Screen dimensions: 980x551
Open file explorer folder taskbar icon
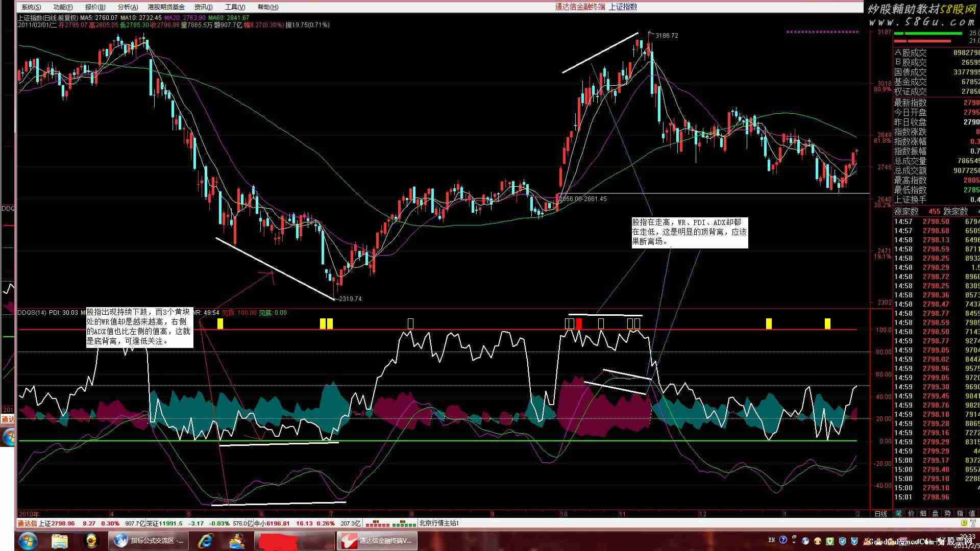click(x=60, y=540)
